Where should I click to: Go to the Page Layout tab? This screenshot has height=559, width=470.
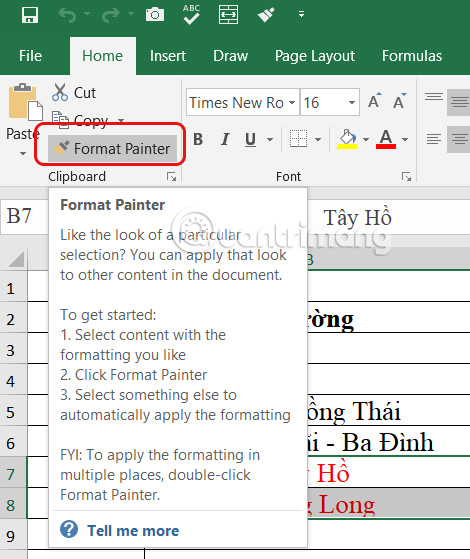pyautogui.click(x=315, y=56)
